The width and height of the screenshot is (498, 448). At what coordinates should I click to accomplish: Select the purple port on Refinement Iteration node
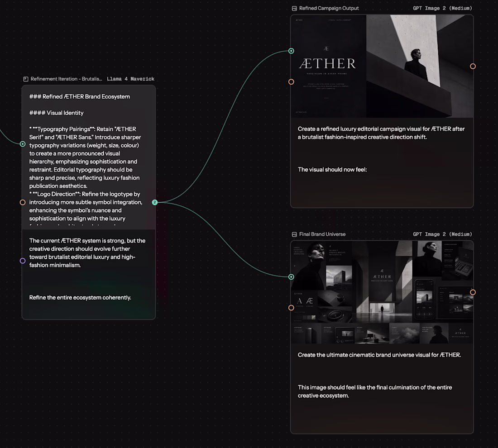pos(23,261)
